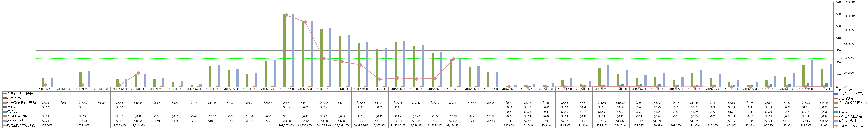Click the 39,174.58% ratio cell

pos(453,126)
